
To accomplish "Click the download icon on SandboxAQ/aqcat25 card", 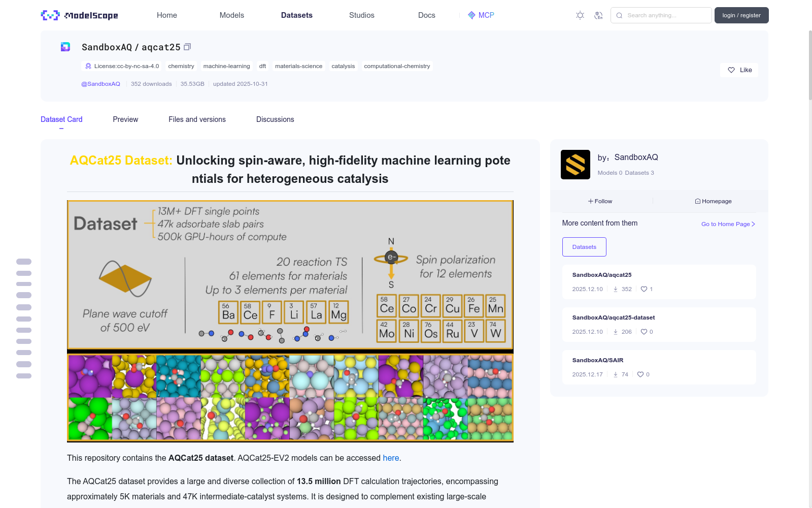I will 616,289.
